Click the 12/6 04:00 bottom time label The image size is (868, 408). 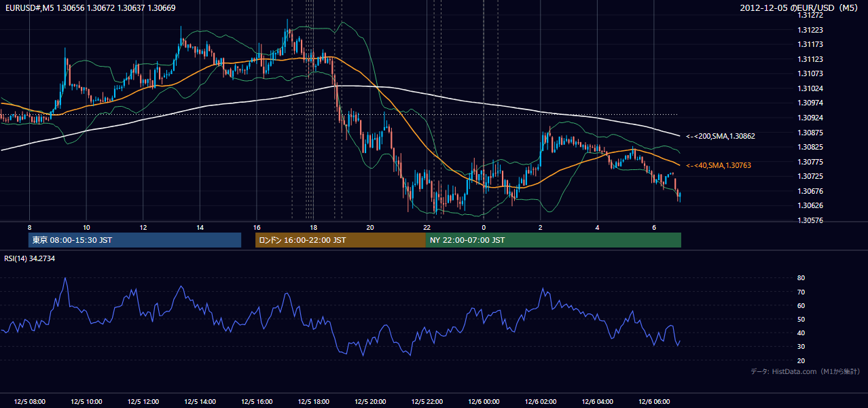[x=597, y=402]
